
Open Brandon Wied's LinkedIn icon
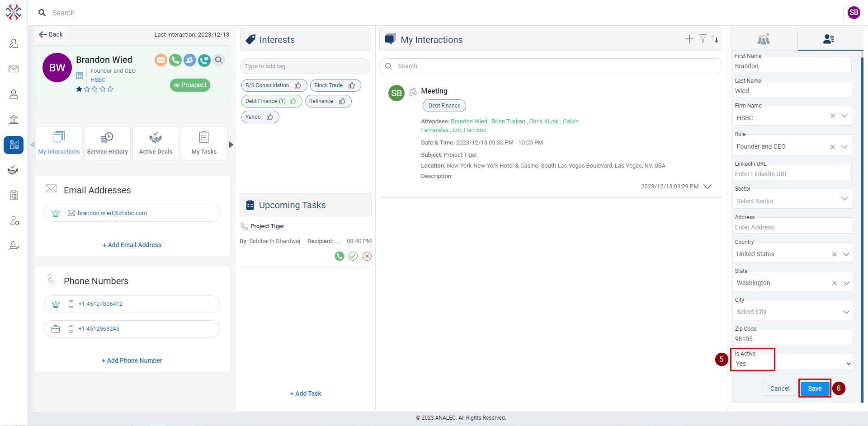(x=80, y=76)
